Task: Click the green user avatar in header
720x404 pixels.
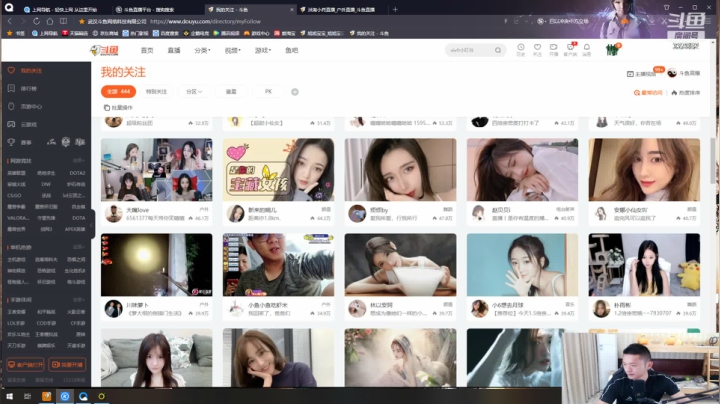Action: pyautogui.click(x=612, y=50)
